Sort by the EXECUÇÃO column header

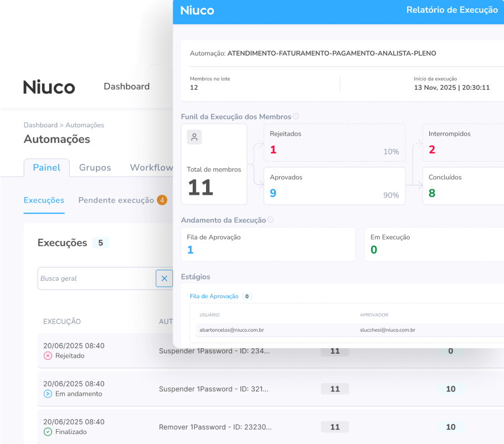coord(62,322)
